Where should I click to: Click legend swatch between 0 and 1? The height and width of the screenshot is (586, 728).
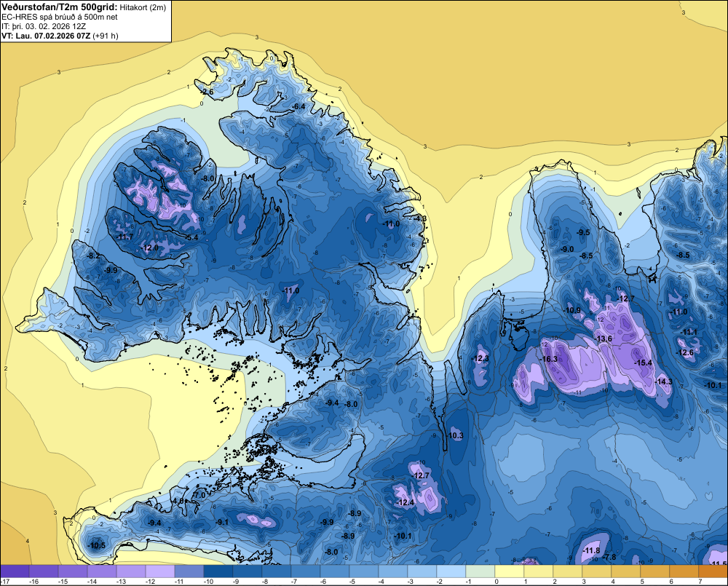point(510,571)
